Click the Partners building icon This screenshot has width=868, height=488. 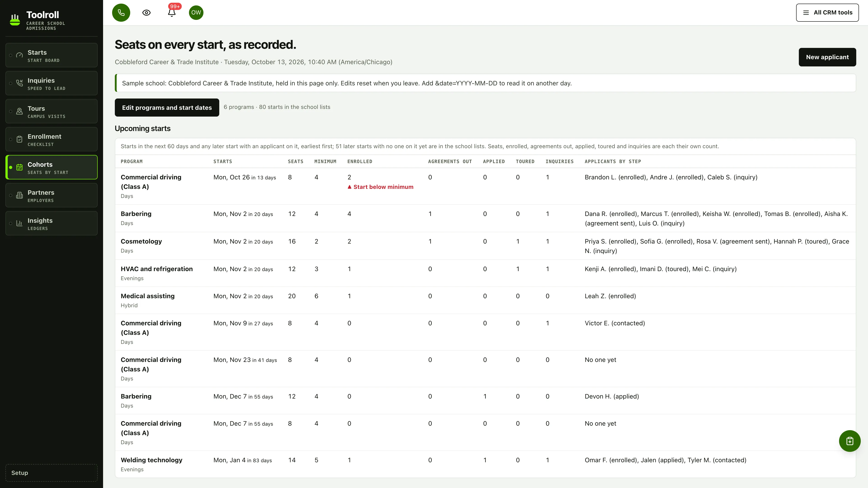[19, 195]
